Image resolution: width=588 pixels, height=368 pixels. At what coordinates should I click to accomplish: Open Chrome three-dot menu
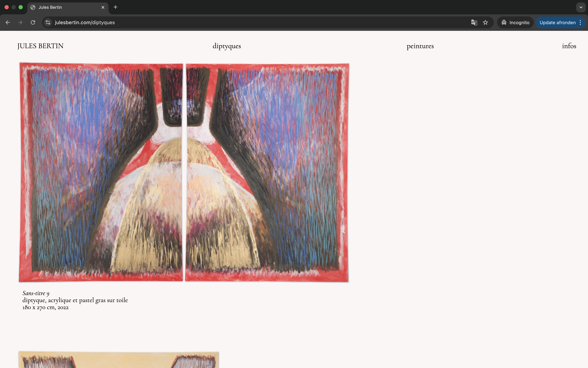click(x=580, y=22)
